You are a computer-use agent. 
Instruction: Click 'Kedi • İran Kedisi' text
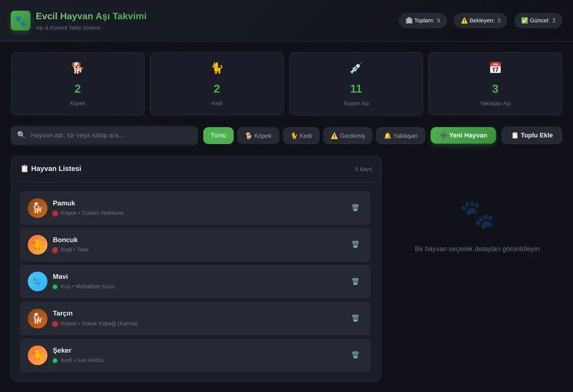[82, 360]
